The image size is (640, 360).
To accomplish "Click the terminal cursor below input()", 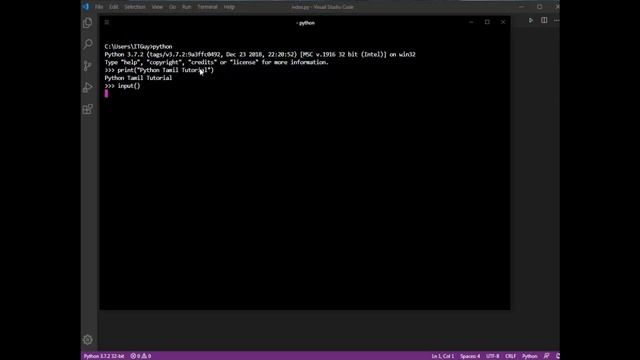I will [x=106, y=93].
